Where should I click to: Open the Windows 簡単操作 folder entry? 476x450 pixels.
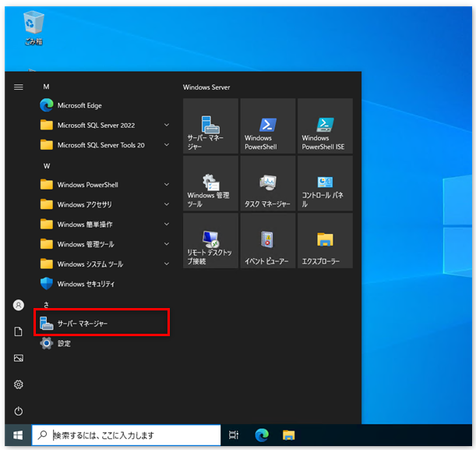103,225
